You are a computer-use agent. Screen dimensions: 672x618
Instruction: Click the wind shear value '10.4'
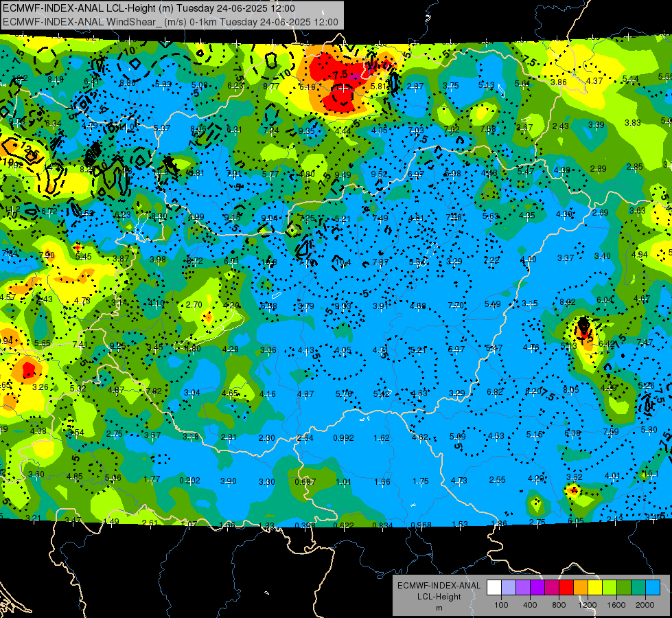343,262
